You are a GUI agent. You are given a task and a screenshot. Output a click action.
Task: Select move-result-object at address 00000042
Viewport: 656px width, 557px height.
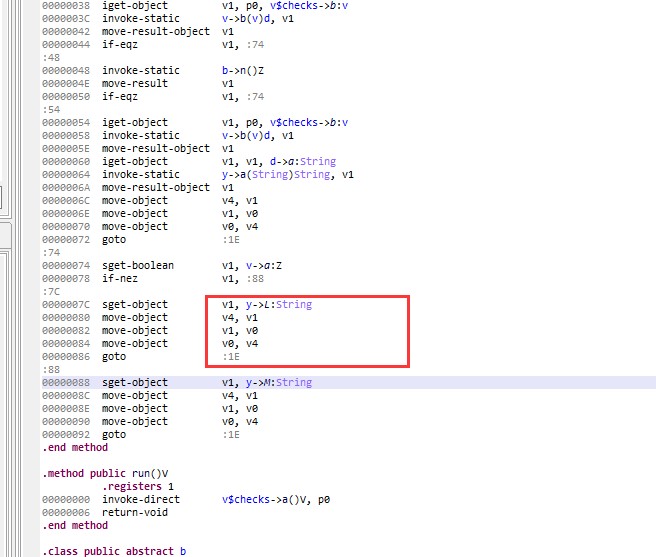pos(156,31)
